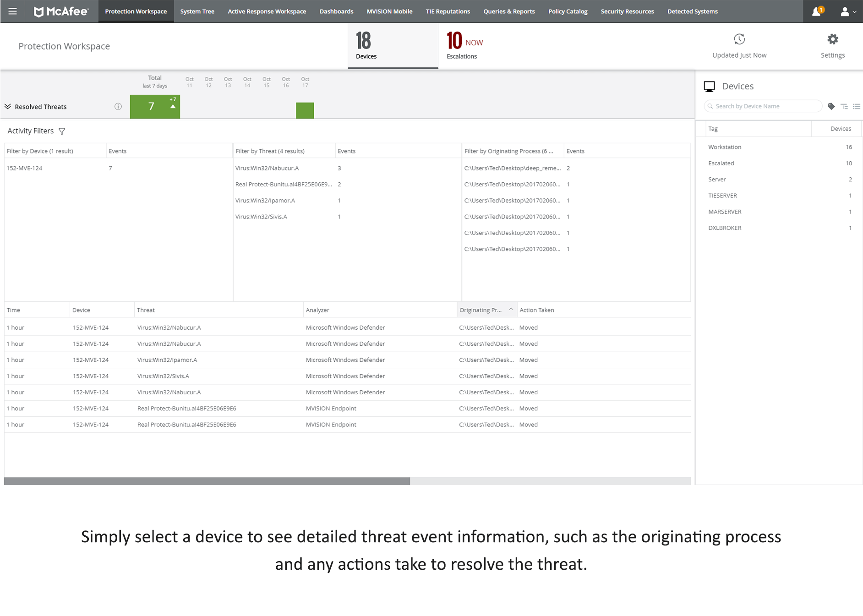Open the MVISION Mobile tab

click(x=390, y=11)
